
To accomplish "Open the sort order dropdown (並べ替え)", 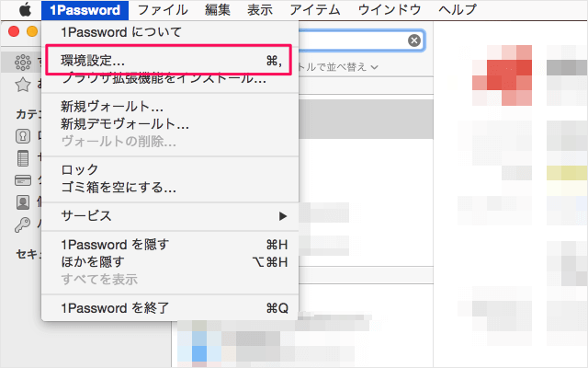I will [x=339, y=67].
